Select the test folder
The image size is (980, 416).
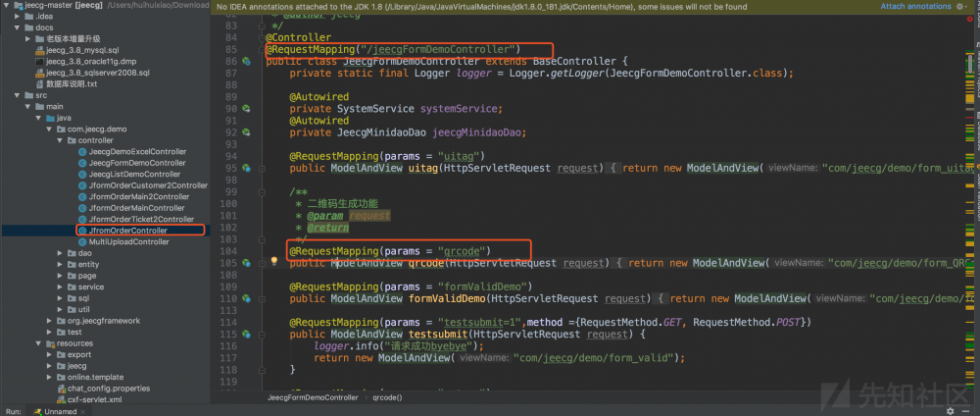click(74, 332)
